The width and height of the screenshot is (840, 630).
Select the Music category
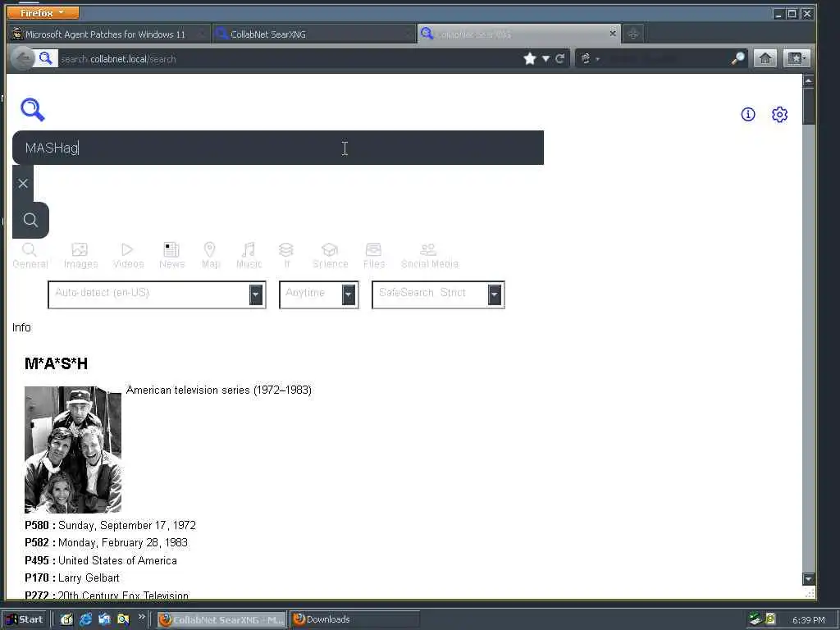click(x=249, y=256)
